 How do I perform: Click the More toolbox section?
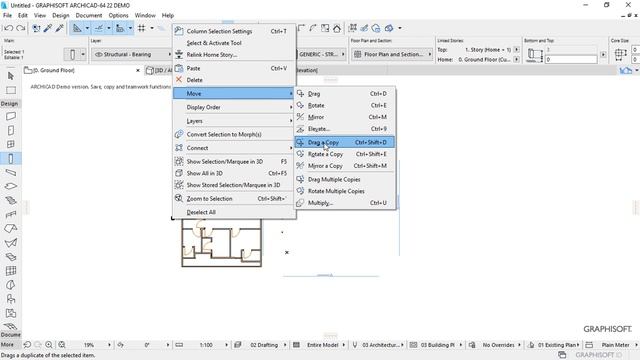coord(7,345)
